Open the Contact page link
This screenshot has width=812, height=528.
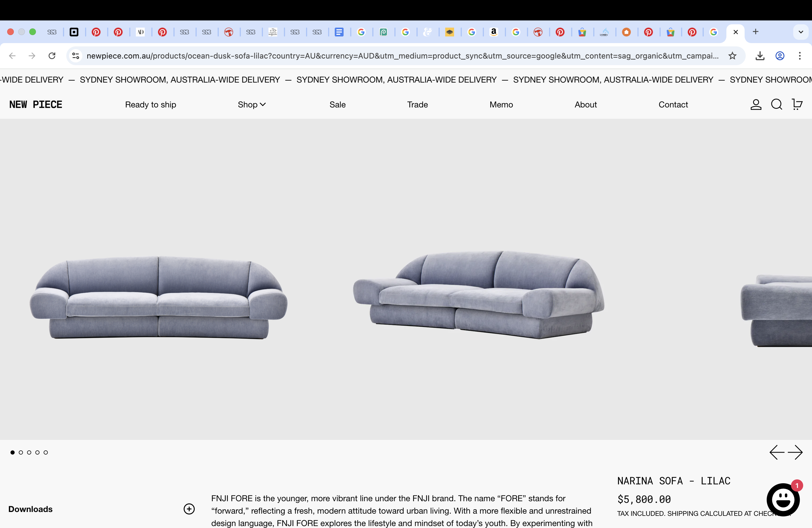tap(673, 104)
